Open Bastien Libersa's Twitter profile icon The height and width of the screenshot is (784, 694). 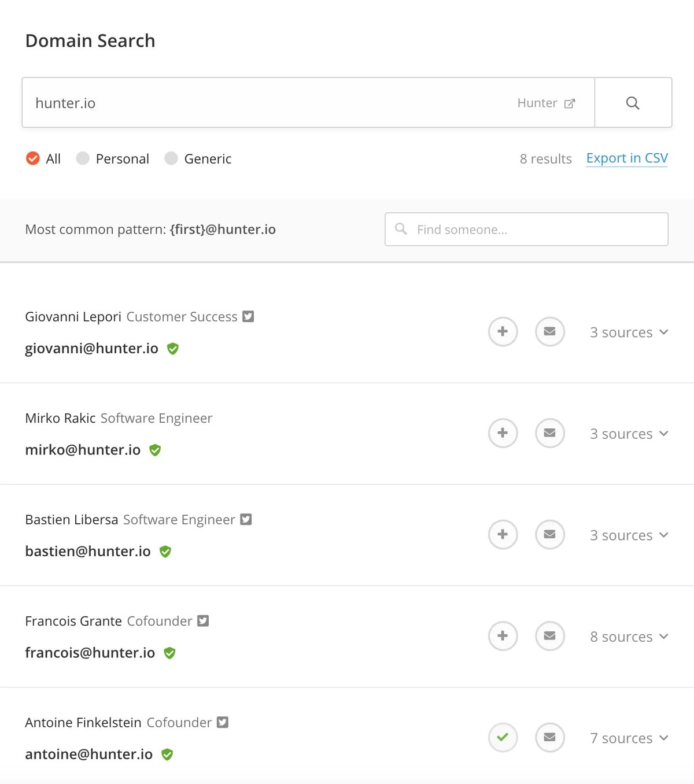click(246, 519)
